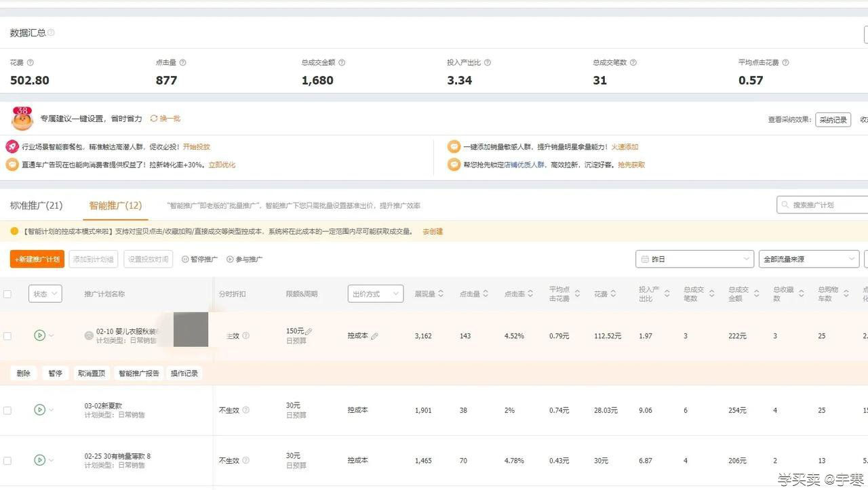Click pencil edit icon next to 150元 budget

[309, 331]
